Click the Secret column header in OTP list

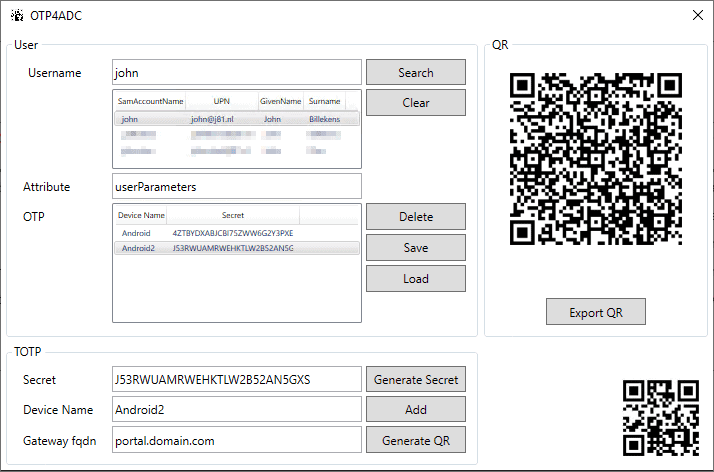[233, 215]
